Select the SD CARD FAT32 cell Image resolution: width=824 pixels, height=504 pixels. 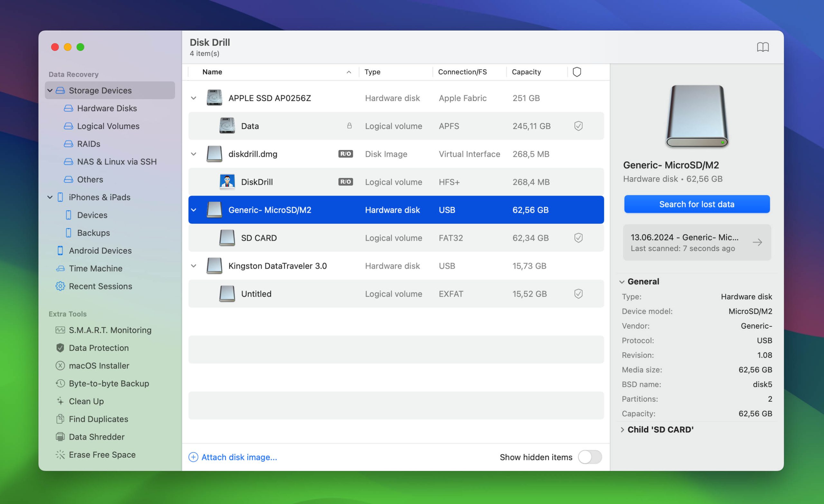[451, 238]
